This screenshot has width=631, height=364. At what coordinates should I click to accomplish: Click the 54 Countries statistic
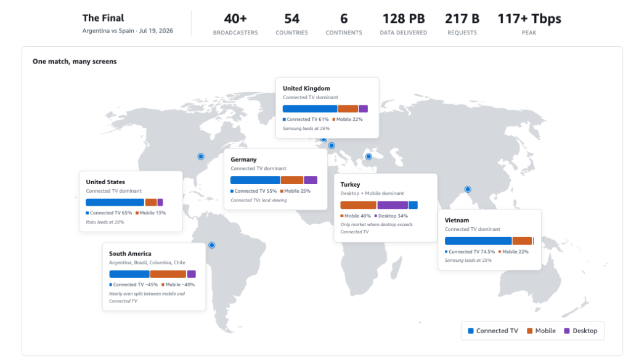click(x=291, y=24)
